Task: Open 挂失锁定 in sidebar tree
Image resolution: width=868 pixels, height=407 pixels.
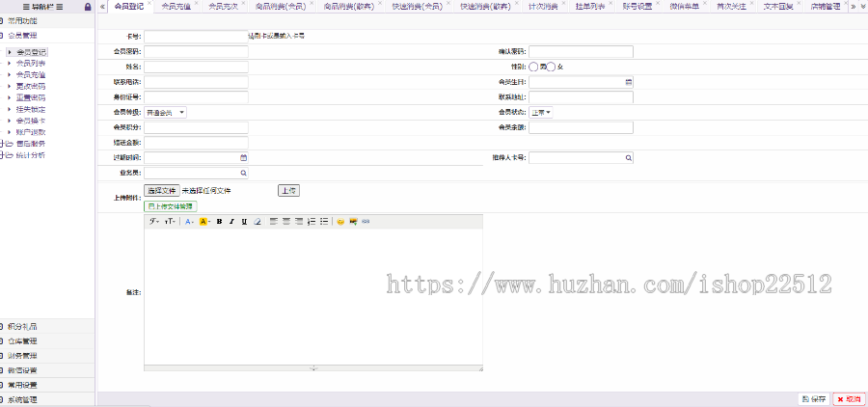Action: tap(31, 109)
